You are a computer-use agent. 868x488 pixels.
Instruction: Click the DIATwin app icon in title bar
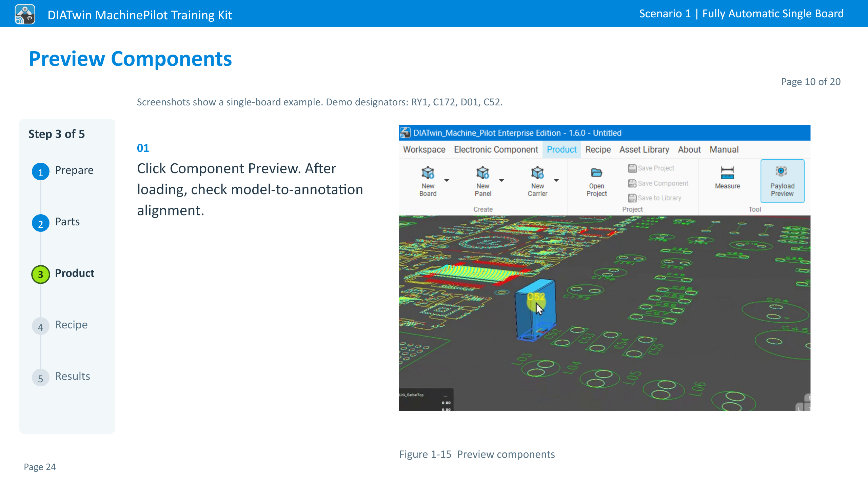(405, 133)
